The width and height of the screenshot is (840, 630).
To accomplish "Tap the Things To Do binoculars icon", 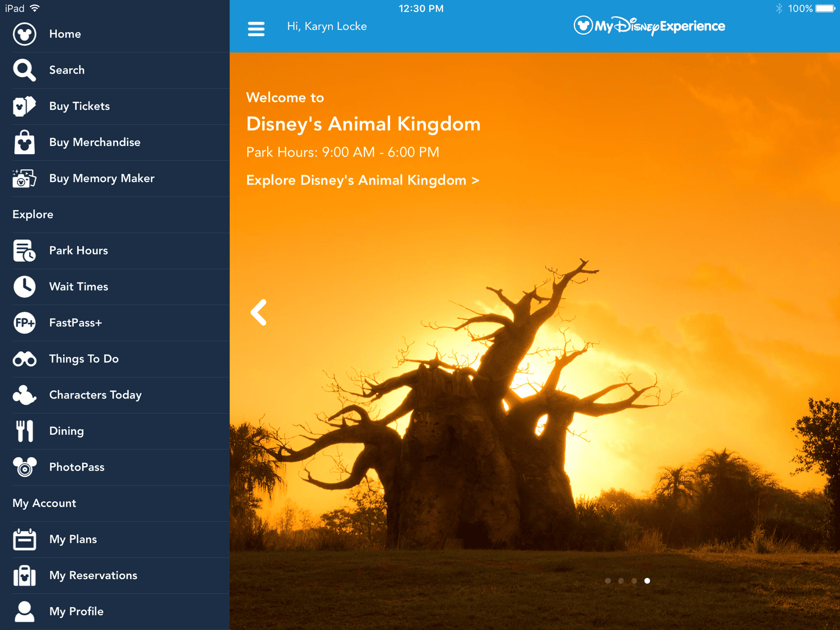I will click(x=24, y=359).
